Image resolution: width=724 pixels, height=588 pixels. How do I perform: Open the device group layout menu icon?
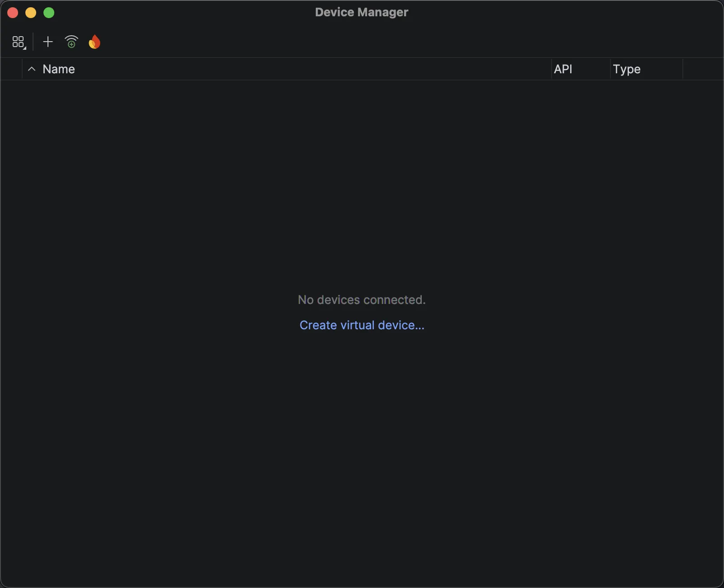pos(19,42)
